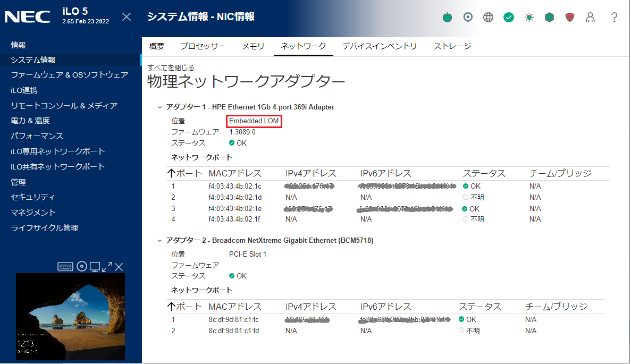
Task: Close the navigation menu with the X
Action: click(127, 17)
